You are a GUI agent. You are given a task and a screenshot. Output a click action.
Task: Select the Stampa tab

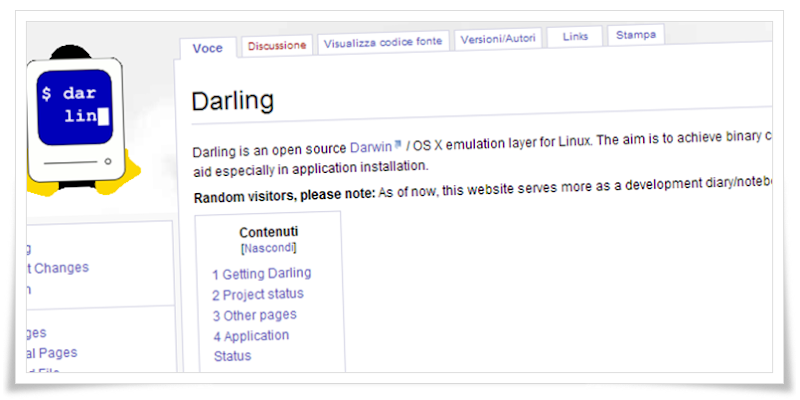[636, 35]
